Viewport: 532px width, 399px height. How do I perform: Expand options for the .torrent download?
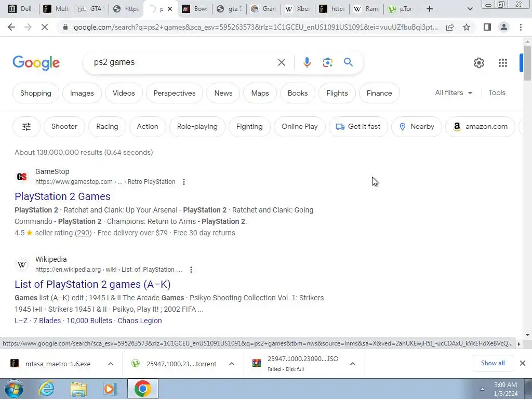click(232, 364)
